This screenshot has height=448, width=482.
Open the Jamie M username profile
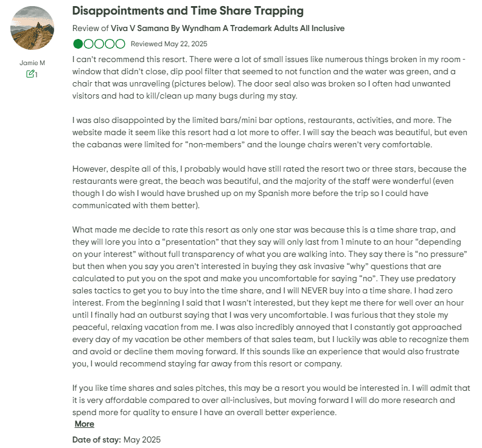33,63
